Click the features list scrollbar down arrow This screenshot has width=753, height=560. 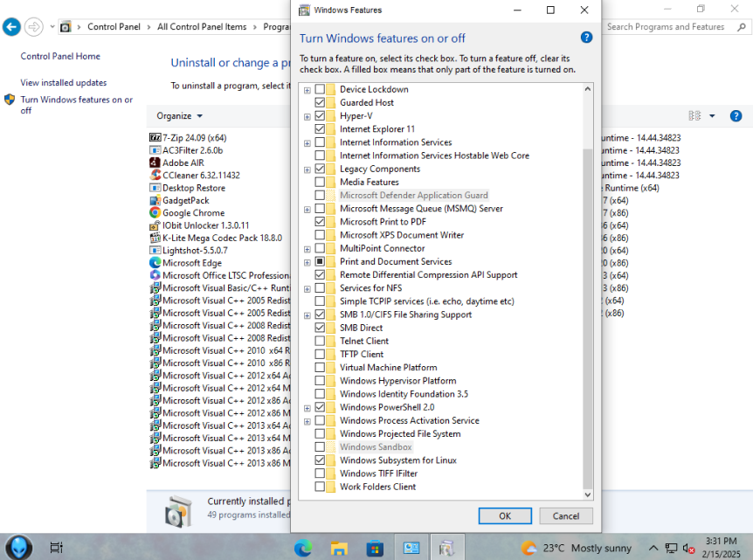tap(587, 494)
